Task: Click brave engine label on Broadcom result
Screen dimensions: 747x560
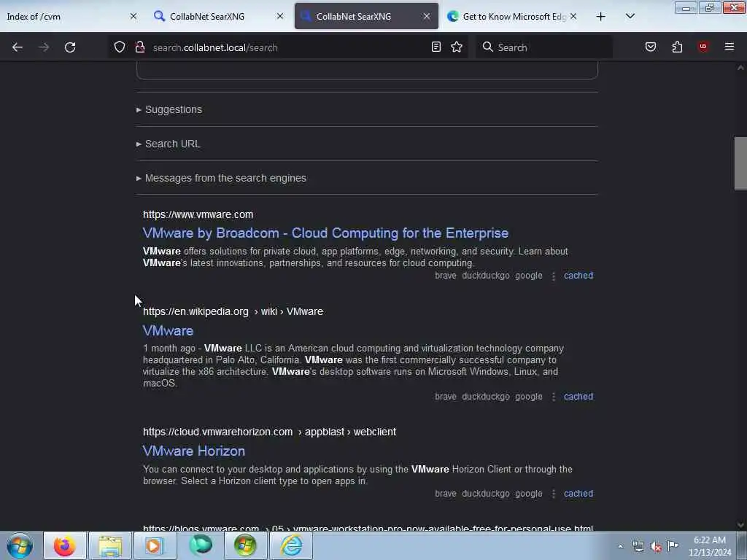Action: [x=446, y=275]
